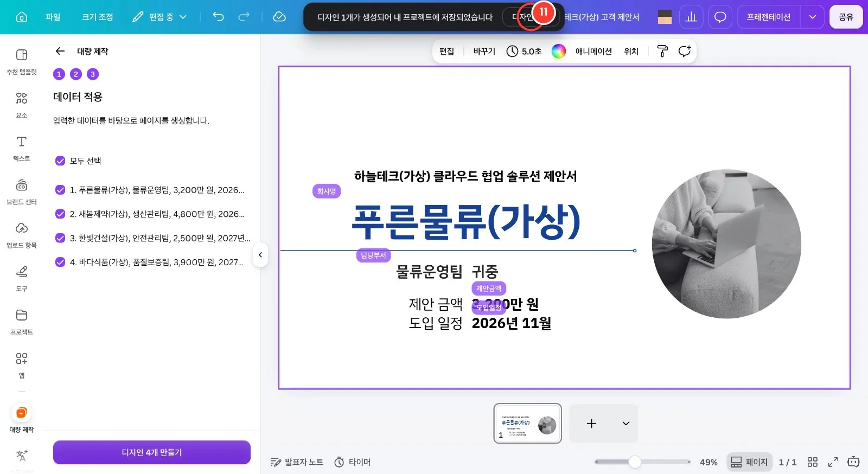Open the Projects folder panel

pyautogui.click(x=22, y=322)
